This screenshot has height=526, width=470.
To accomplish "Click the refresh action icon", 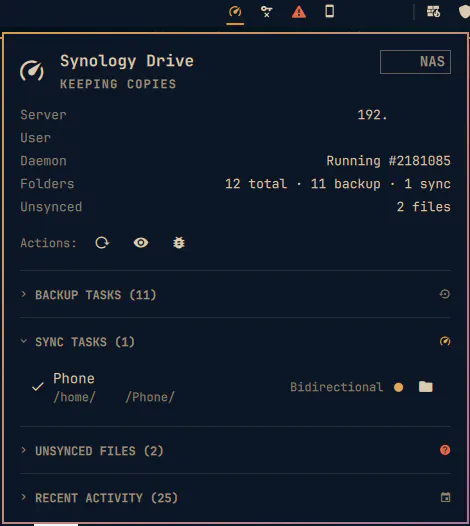I will tap(102, 243).
